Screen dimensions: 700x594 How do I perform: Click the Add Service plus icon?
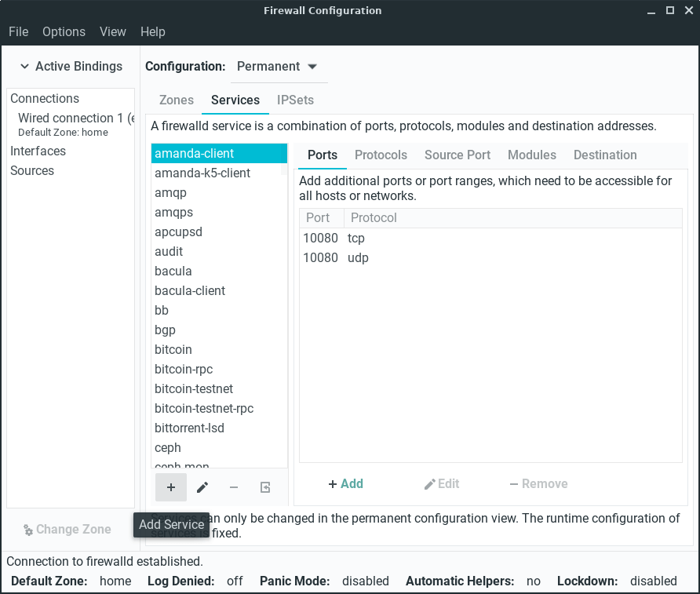pyautogui.click(x=171, y=487)
